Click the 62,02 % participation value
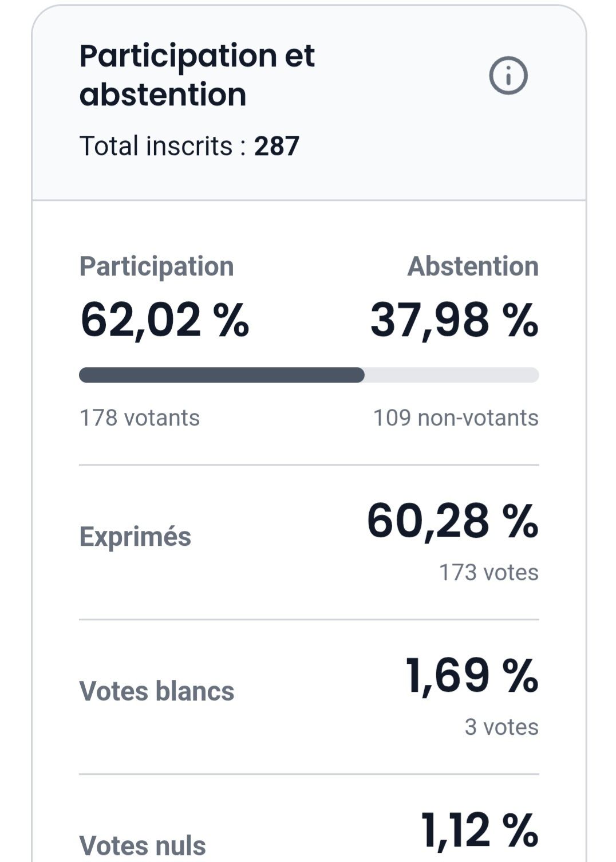The image size is (616, 862). click(165, 320)
